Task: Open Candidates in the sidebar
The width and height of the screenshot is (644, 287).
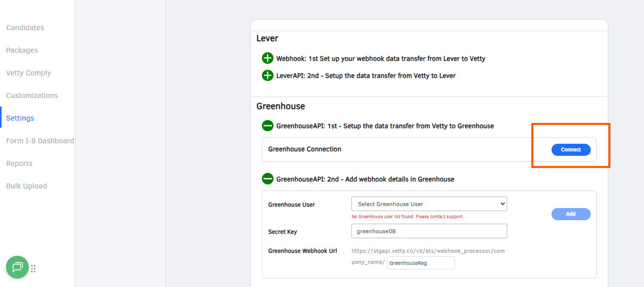Action: (25, 28)
